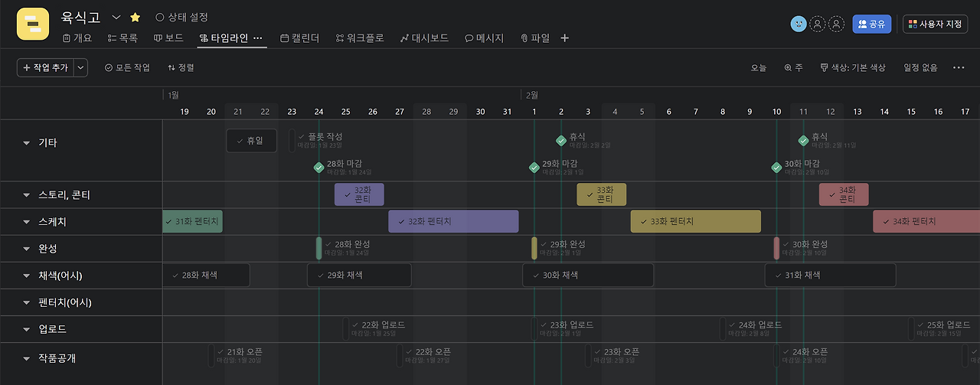The height and width of the screenshot is (385, 980).
Task: Open the 주 zoom level selector
Action: click(x=793, y=67)
